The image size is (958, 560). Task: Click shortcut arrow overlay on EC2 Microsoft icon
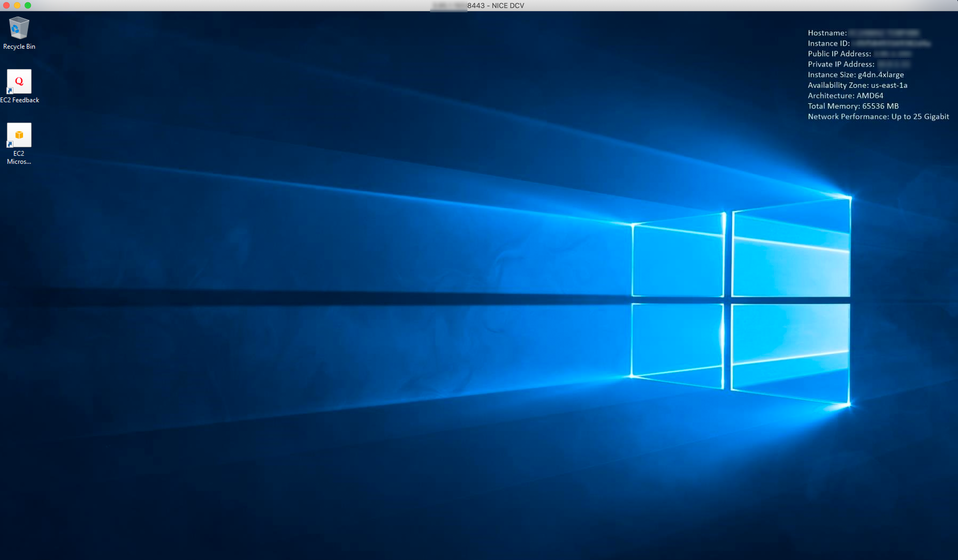pos(10,145)
